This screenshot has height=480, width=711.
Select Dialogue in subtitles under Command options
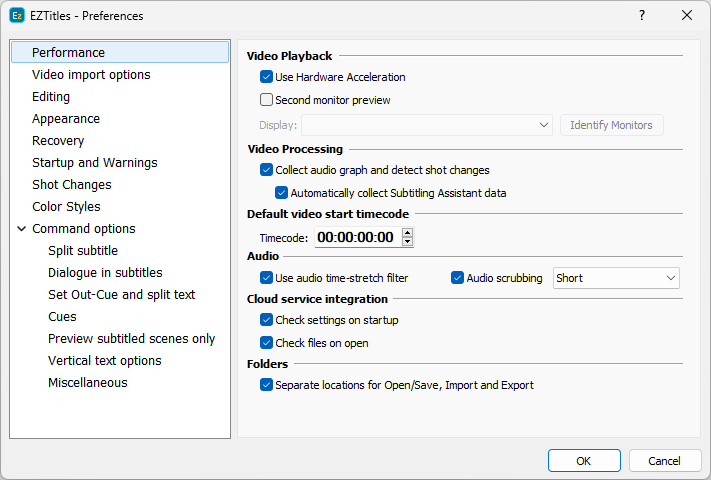point(105,273)
